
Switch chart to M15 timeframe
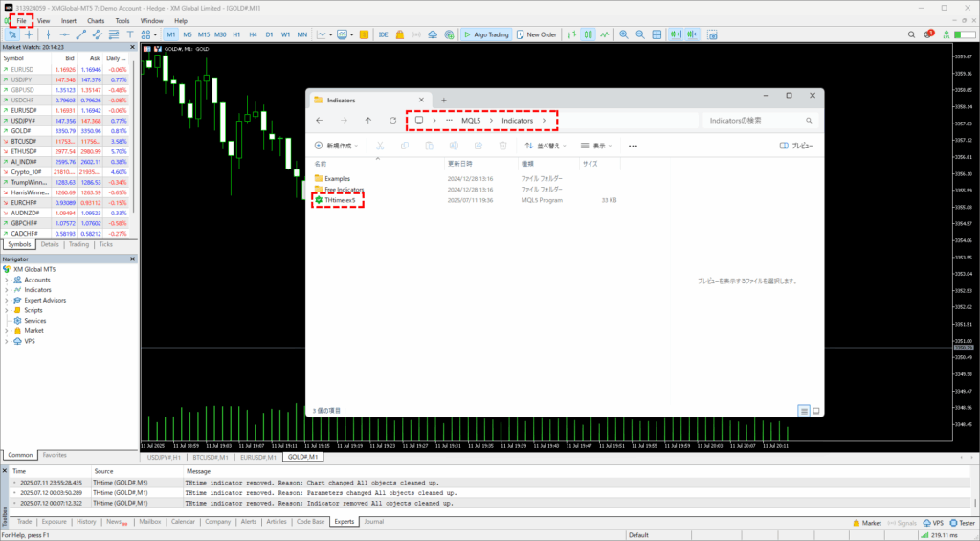click(204, 35)
